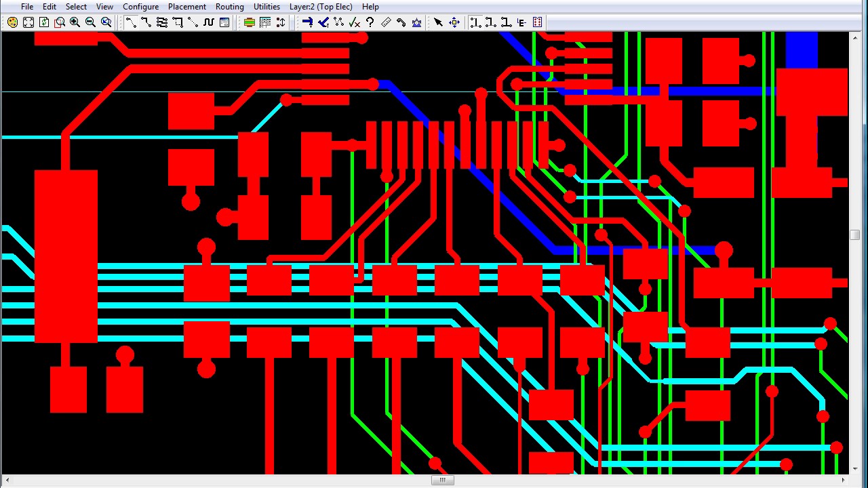868x488 pixels.
Task: Select the multi-track bus routing tool
Action: [x=162, y=22]
